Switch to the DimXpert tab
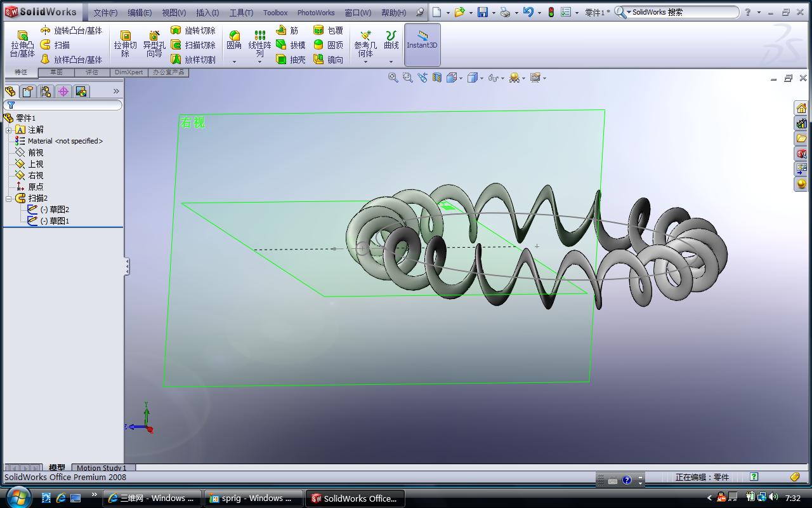The height and width of the screenshot is (508, 812). click(129, 72)
